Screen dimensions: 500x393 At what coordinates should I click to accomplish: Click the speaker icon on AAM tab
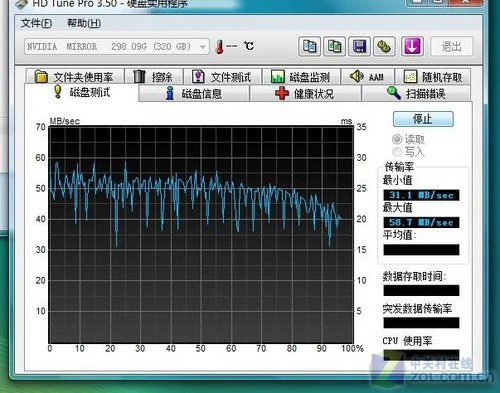coord(356,76)
